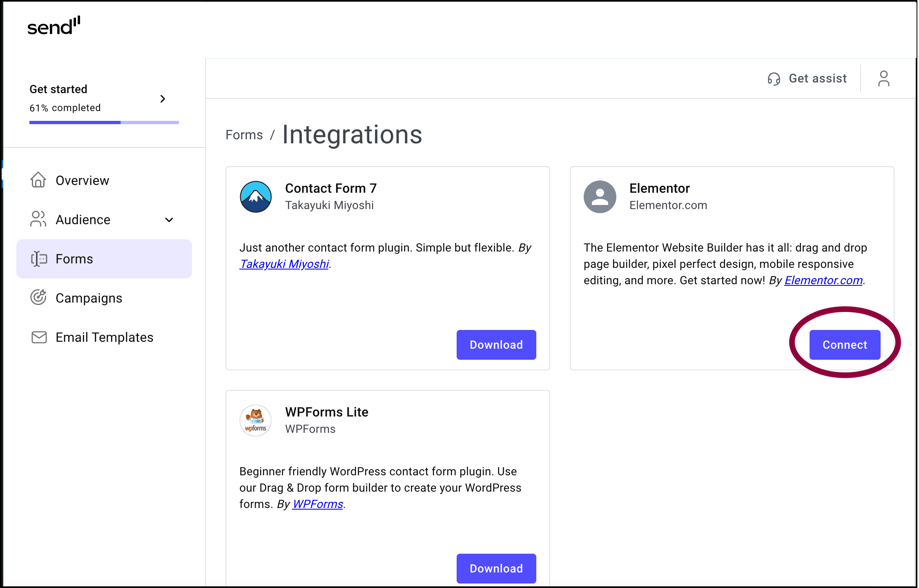The height and width of the screenshot is (588, 919).
Task: Click the 61% completed label
Action: click(x=65, y=108)
